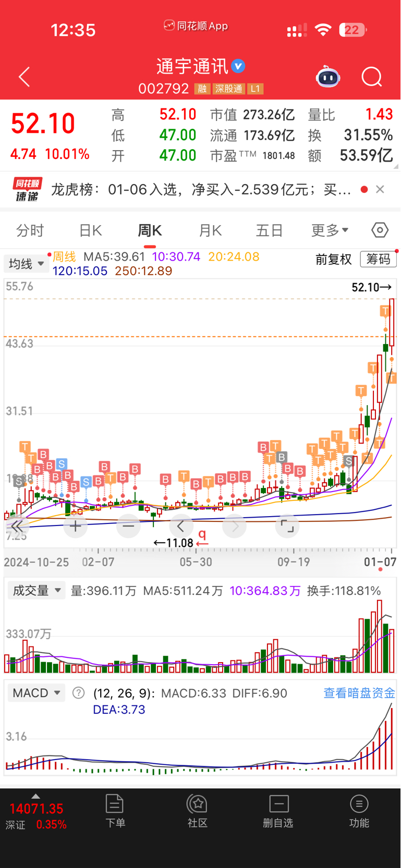Zoom in the K-line chart

click(75, 526)
